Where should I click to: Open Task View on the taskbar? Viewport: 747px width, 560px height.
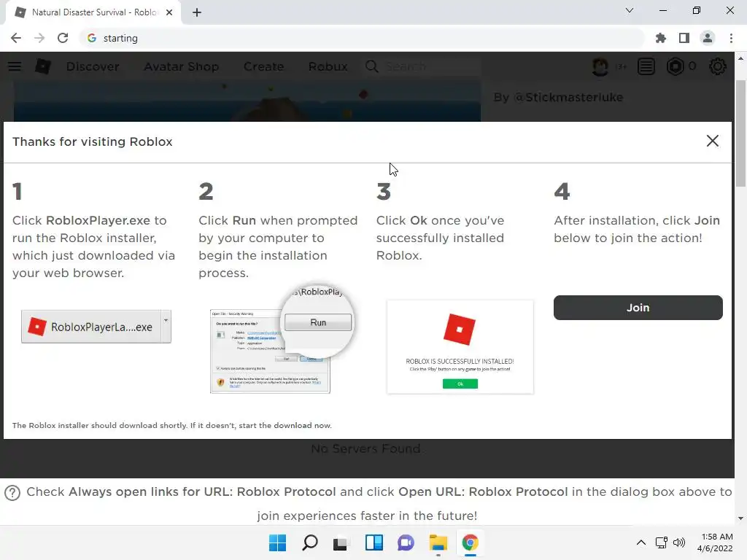[x=340, y=542]
